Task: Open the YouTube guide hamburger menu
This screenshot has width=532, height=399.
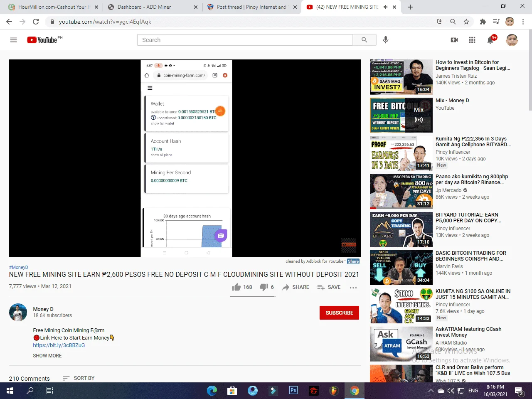Action: point(13,40)
